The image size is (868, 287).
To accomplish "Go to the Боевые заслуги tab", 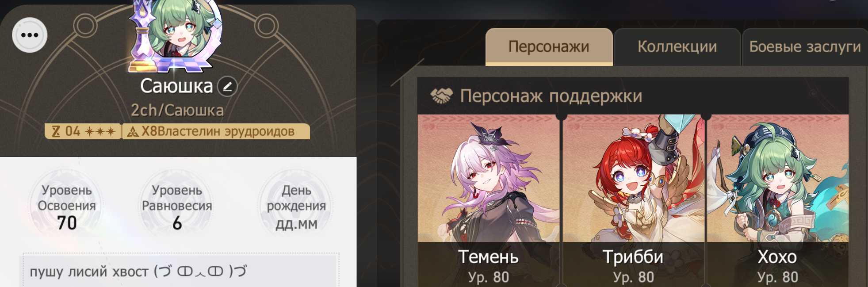I will click(805, 46).
